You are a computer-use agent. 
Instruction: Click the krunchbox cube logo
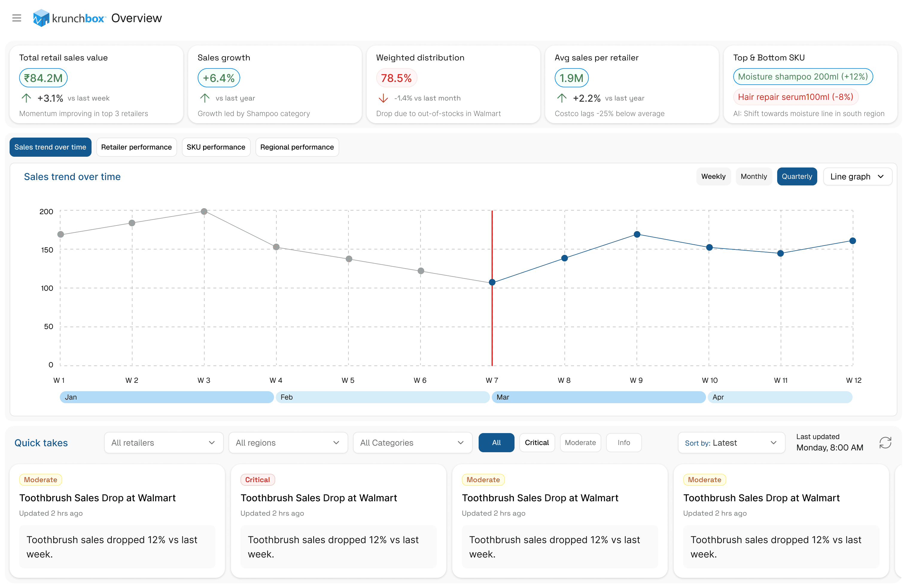point(41,18)
